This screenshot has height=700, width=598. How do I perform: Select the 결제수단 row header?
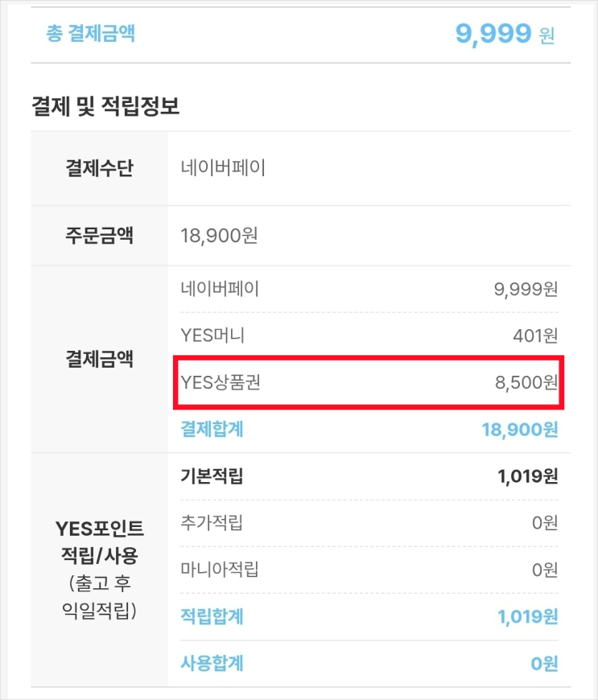tap(99, 168)
